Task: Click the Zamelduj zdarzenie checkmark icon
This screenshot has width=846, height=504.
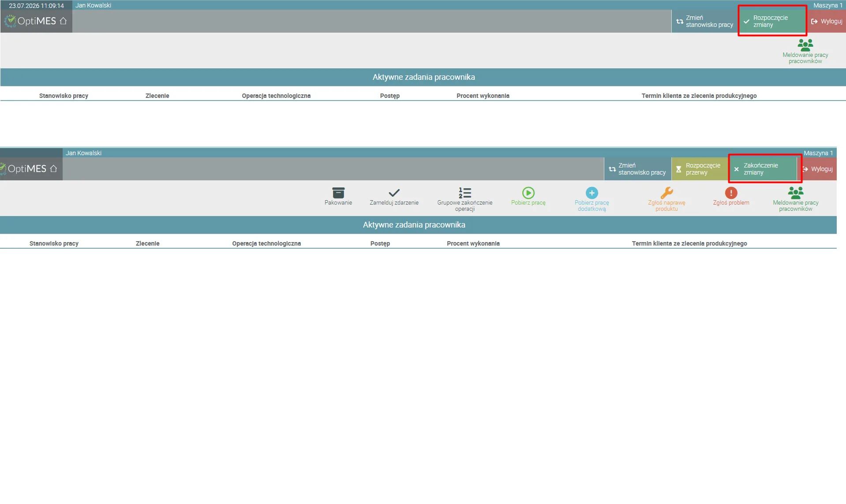Action: [394, 193]
